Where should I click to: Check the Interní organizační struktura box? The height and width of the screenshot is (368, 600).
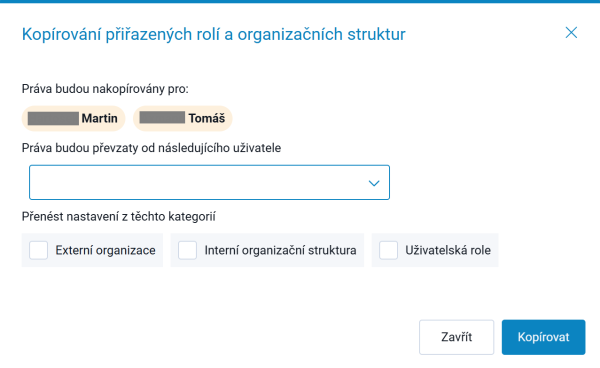coord(188,251)
